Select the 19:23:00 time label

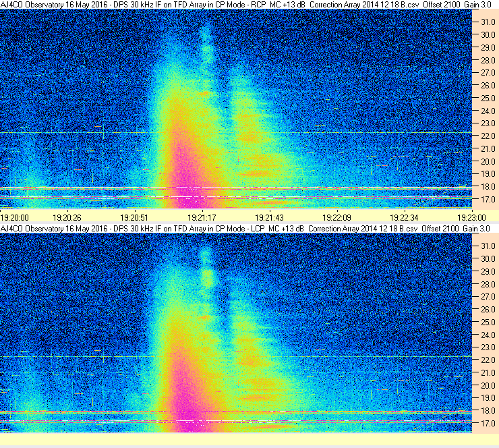click(x=471, y=218)
